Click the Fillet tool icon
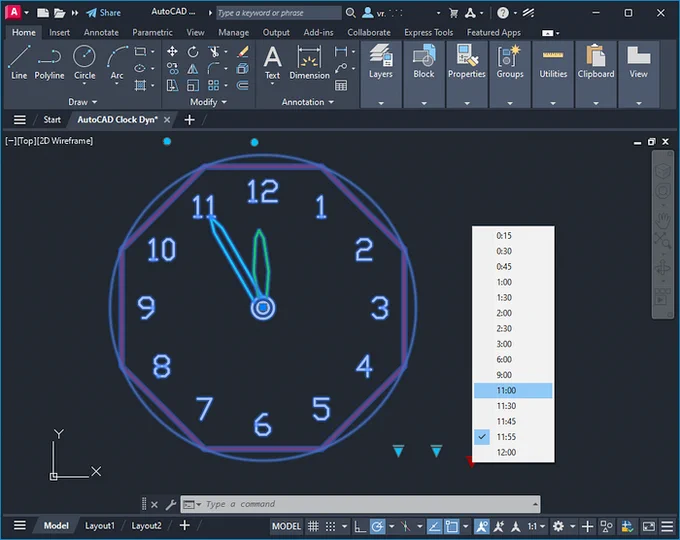Viewport: 680px width, 540px height. pos(214,69)
